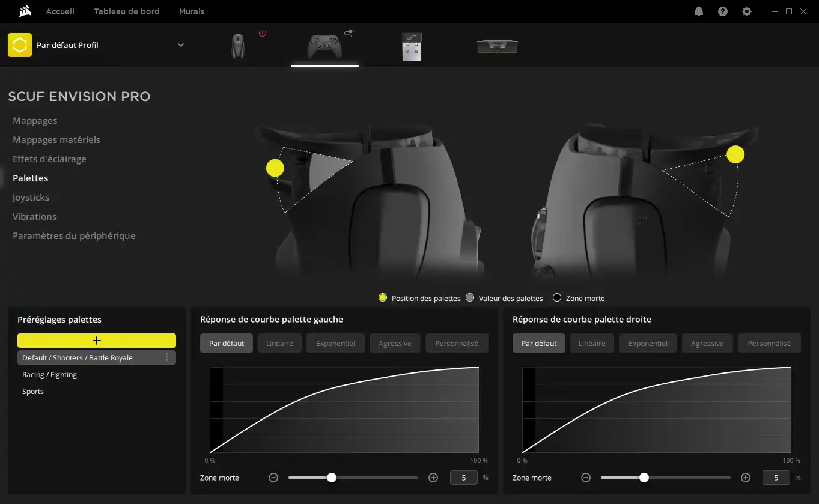Image resolution: width=819 pixels, height=504 pixels.
Task: Open the Effets d'éclairage section
Action: point(49,159)
